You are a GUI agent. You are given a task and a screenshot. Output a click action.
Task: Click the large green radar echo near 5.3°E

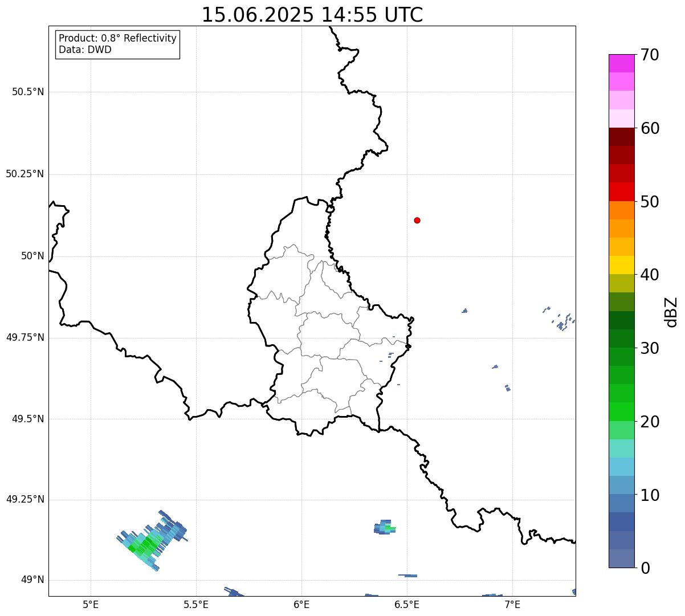pyautogui.click(x=151, y=541)
